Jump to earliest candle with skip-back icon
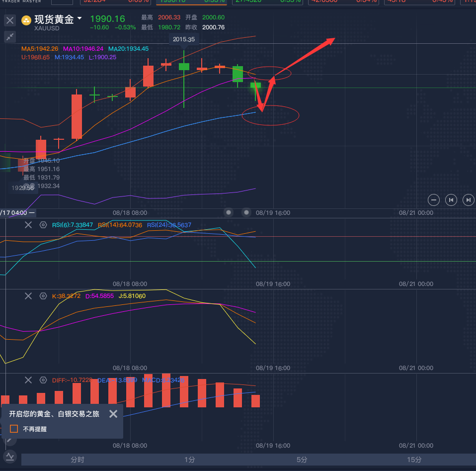 (451, 200)
